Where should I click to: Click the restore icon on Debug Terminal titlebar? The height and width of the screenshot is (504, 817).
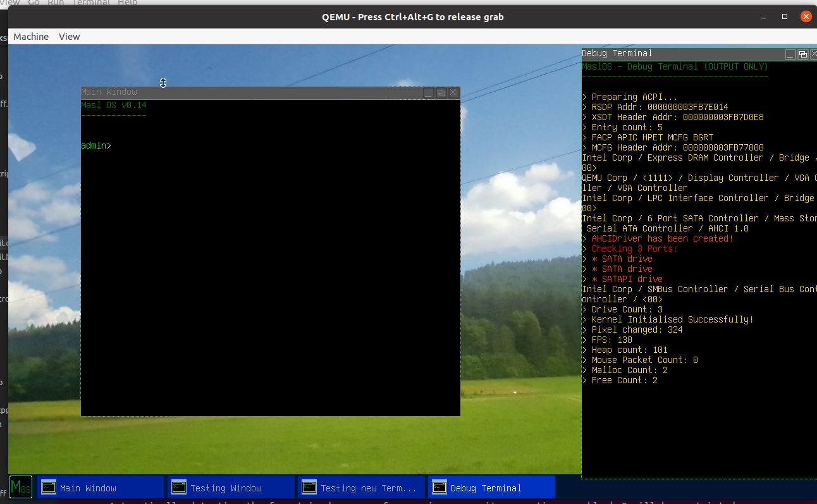coord(802,54)
